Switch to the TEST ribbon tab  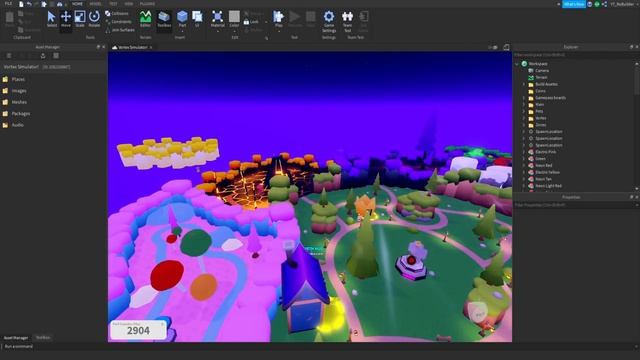[113, 4]
